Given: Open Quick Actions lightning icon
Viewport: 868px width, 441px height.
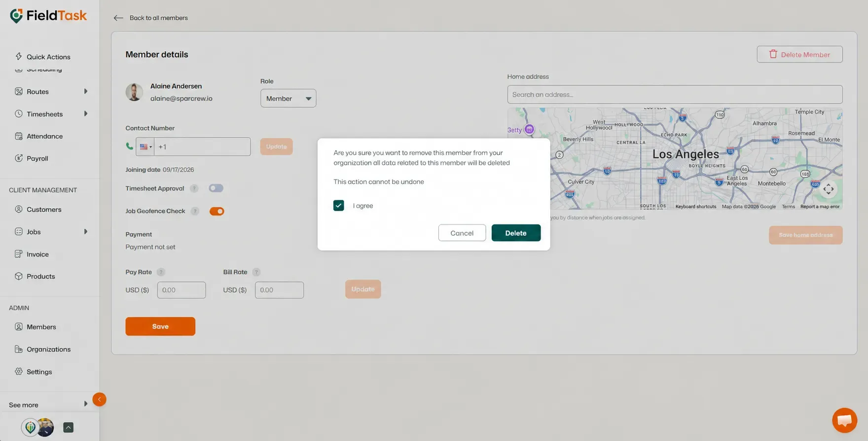Looking at the screenshot, I should (19, 56).
